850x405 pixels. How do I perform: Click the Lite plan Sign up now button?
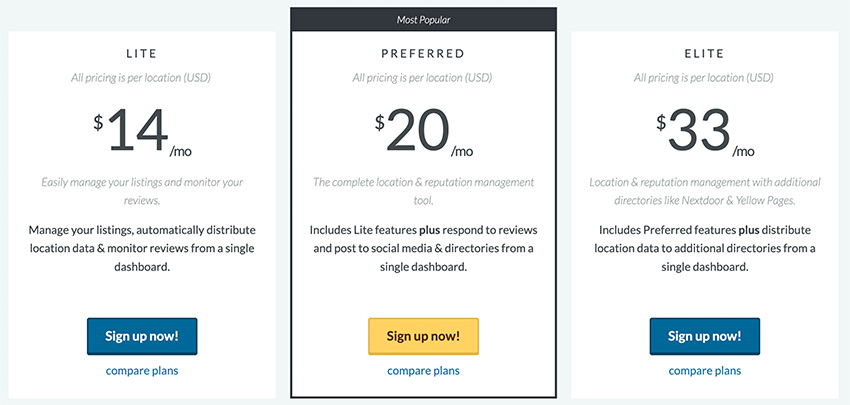[142, 336]
